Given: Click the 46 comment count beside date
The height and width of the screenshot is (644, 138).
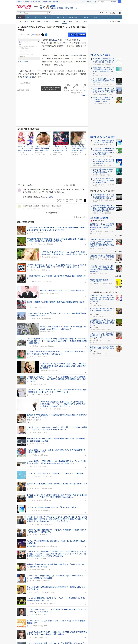Looking at the screenshot, I should tap(33, 35).
